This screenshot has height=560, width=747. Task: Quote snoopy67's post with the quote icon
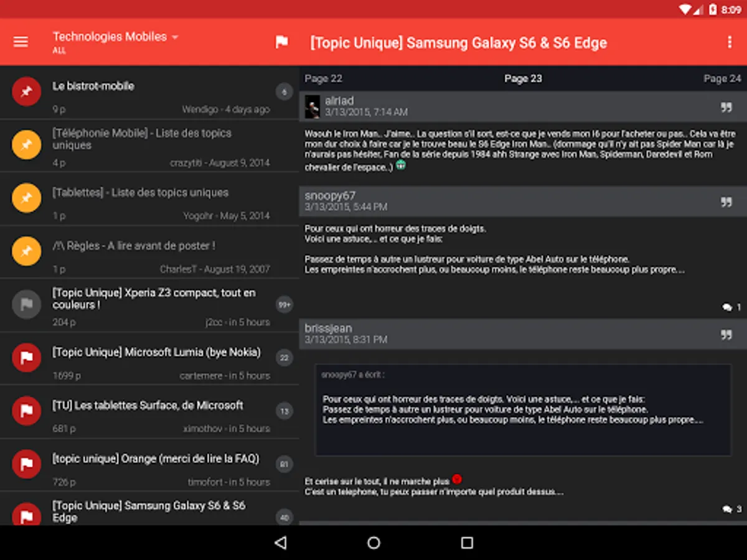726,202
